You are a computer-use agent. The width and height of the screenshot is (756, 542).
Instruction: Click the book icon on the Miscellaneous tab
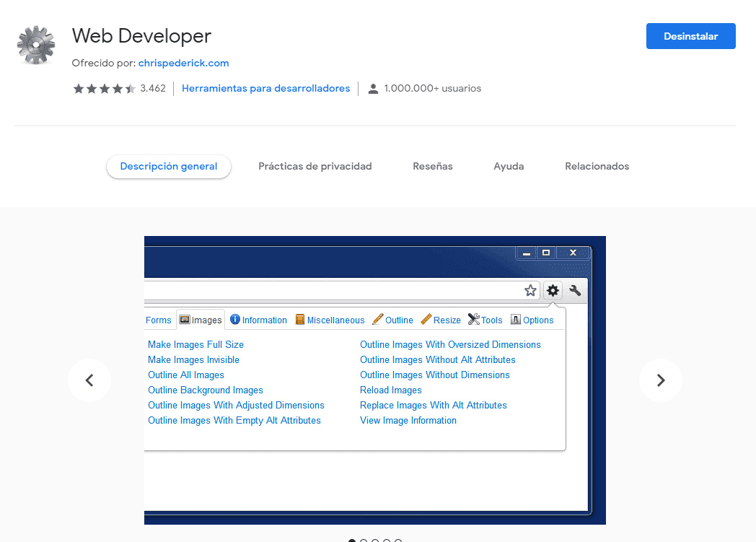(299, 320)
